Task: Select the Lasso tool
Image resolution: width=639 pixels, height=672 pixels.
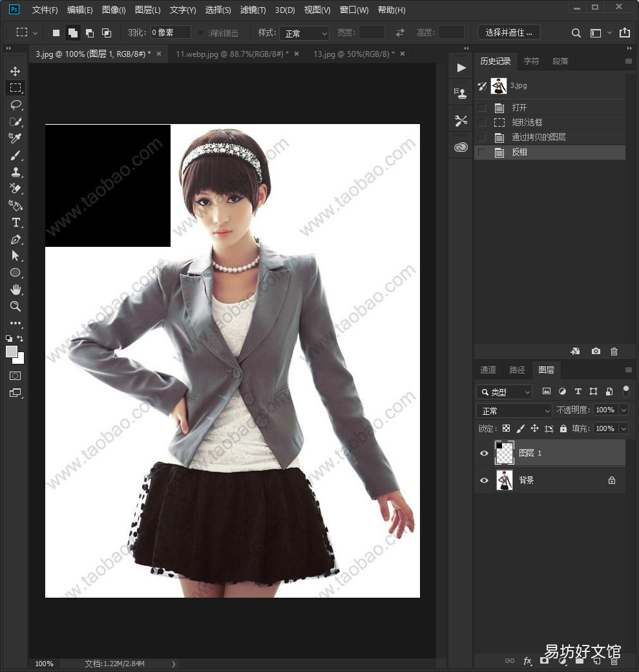Action: 16,105
